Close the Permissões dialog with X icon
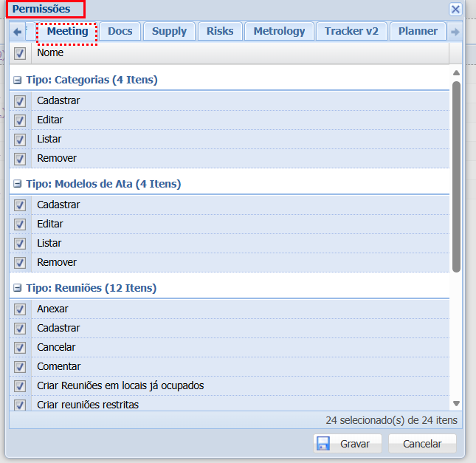The height and width of the screenshot is (463, 476). tap(455, 10)
